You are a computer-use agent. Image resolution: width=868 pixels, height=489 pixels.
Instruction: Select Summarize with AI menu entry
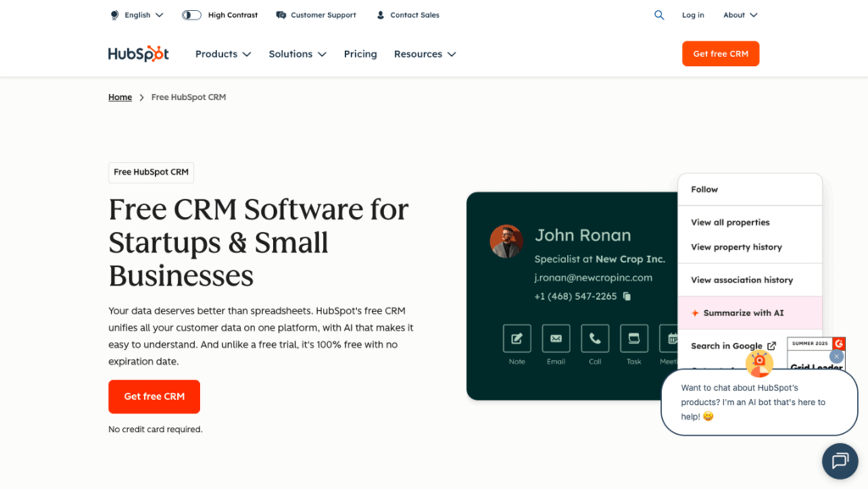743,313
